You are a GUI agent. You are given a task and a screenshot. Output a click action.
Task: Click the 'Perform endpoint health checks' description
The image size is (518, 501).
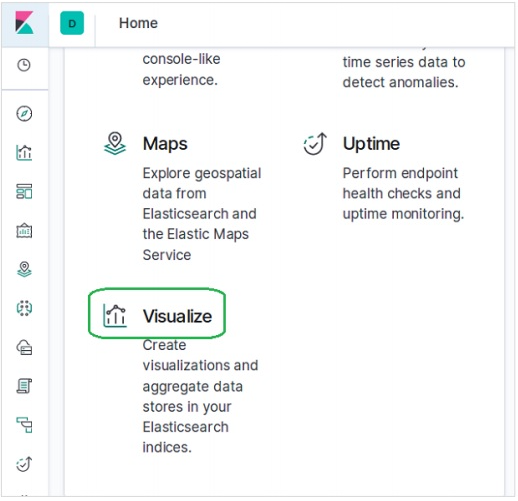(403, 194)
